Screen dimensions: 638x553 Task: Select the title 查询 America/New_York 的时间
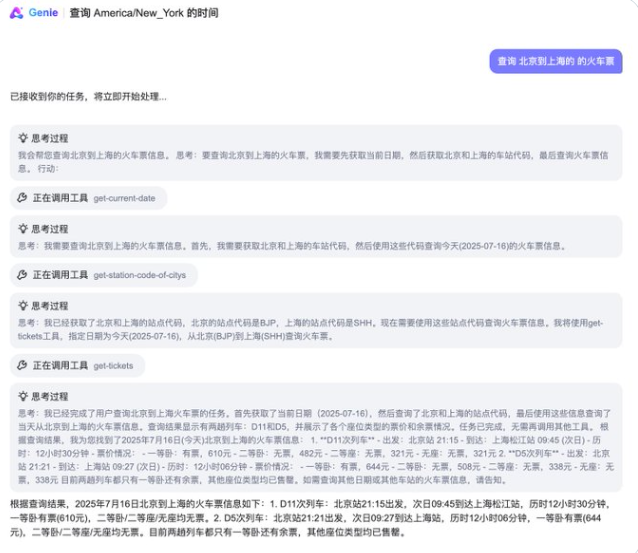[x=144, y=13]
